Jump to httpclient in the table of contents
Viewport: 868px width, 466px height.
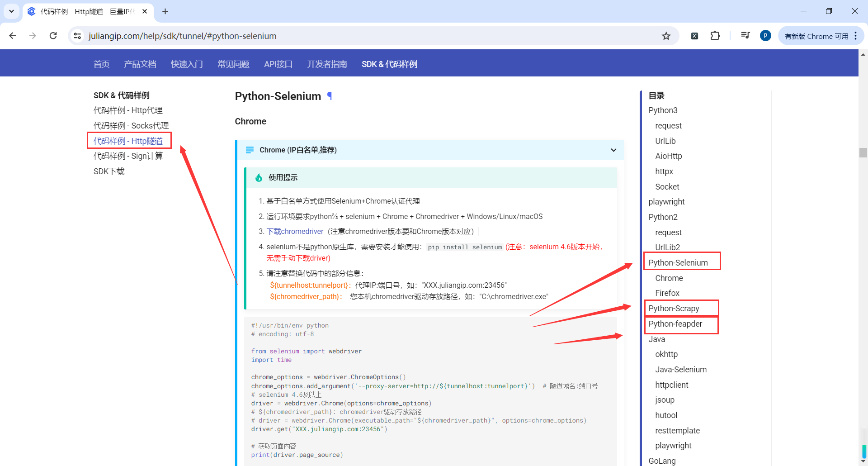coord(672,385)
